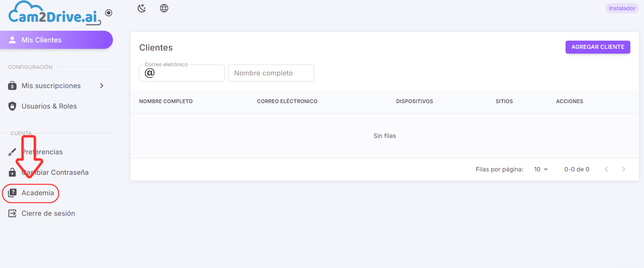Viewport: 644px width, 268px height.
Task: Click the SITIOS column header
Action: point(504,101)
